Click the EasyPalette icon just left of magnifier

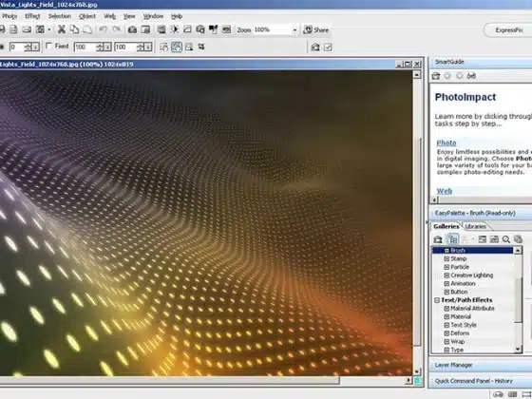tap(494, 239)
